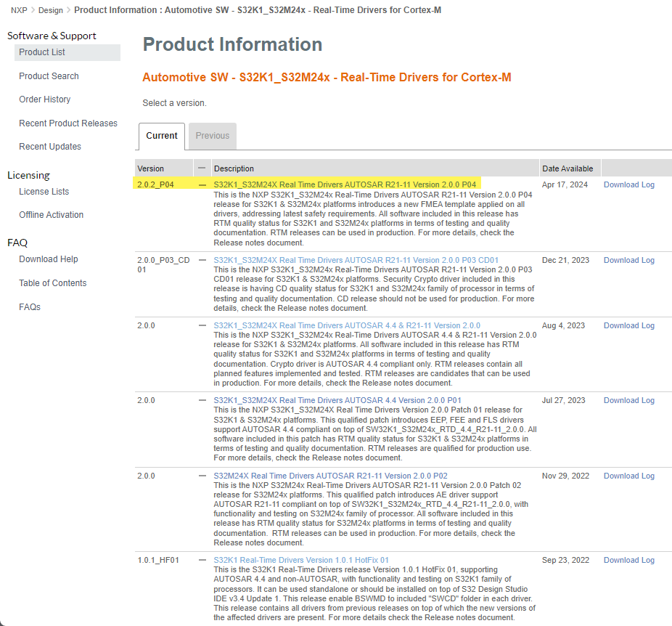Open Order History page

(x=44, y=99)
